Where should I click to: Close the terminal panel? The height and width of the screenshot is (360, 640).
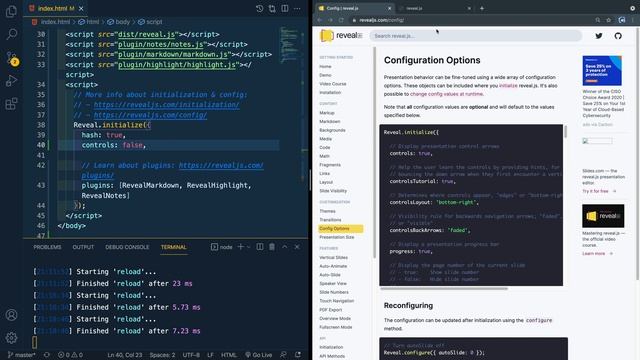pos(297,247)
